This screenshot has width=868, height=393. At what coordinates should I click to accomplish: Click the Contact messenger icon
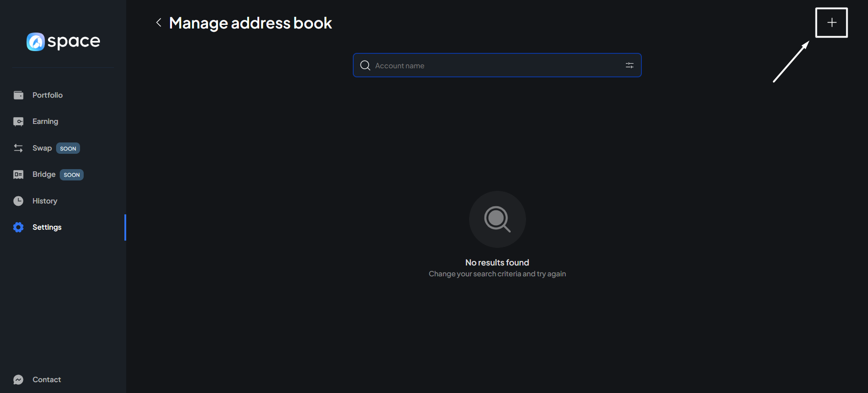(19, 379)
